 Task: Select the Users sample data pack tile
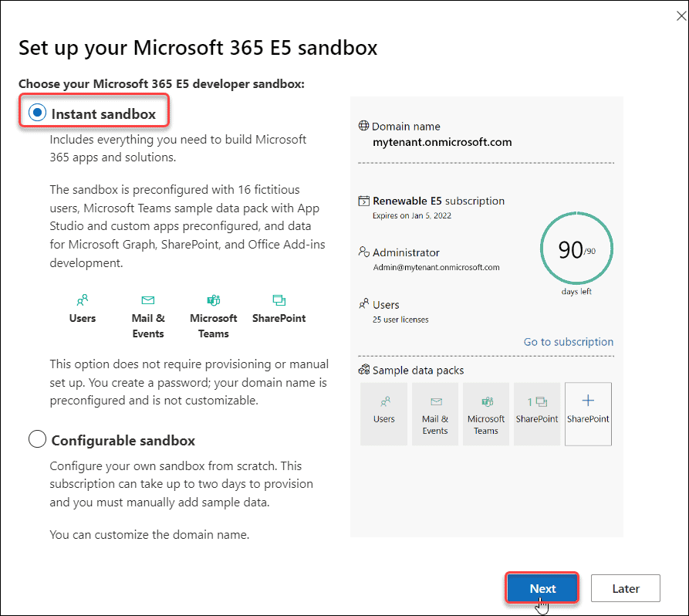[x=383, y=414]
